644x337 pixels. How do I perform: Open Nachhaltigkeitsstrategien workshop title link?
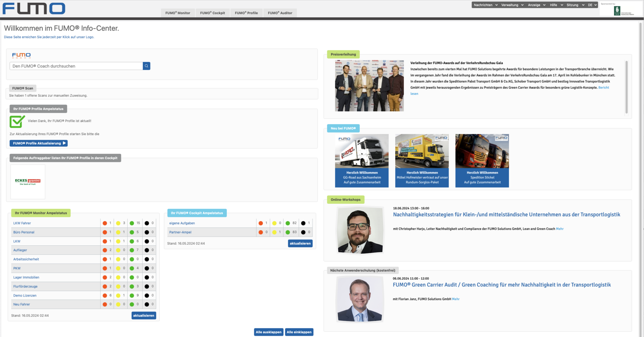pyautogui.click(x=506, y=215)
